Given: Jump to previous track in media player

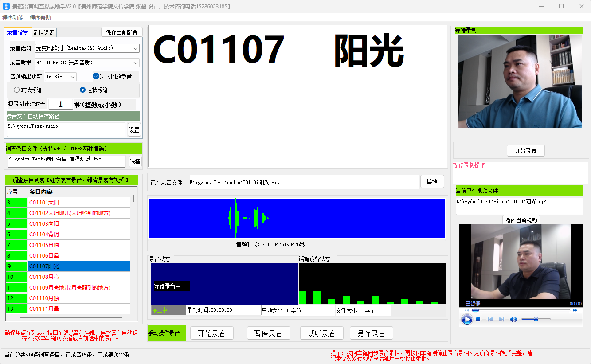Looking at the screenshot, I should [x=490, y=319].
